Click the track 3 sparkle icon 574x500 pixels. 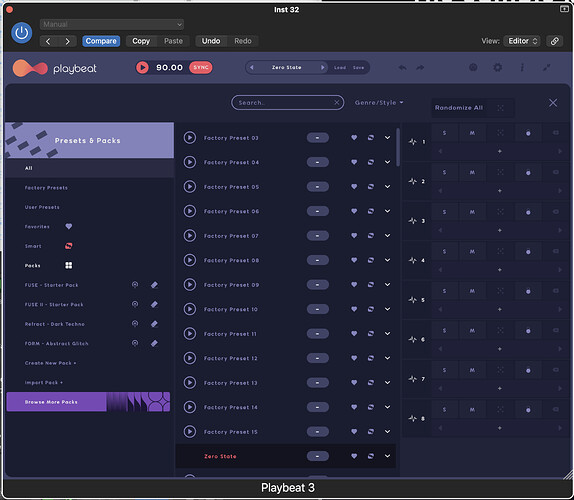[x=413, y=221]
